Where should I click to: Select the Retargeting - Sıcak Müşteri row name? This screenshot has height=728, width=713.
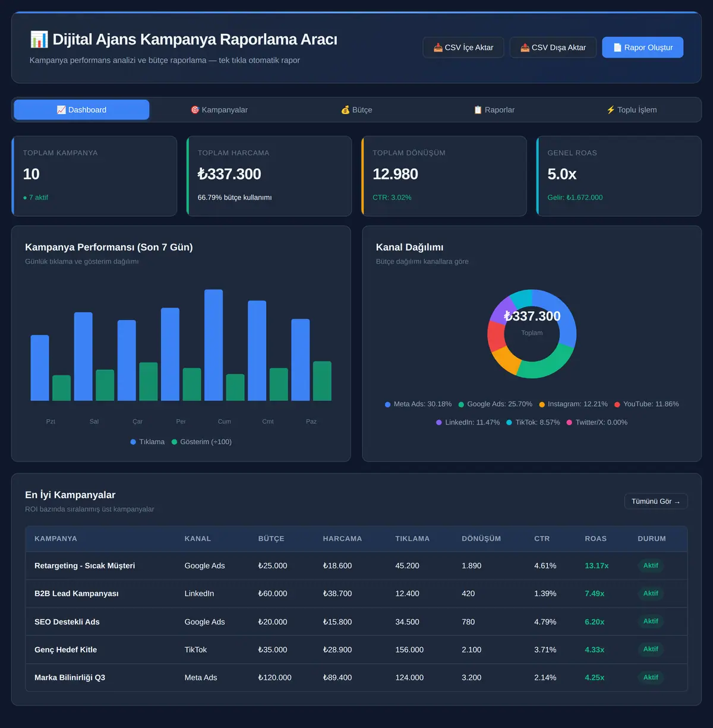click(84, 566)
